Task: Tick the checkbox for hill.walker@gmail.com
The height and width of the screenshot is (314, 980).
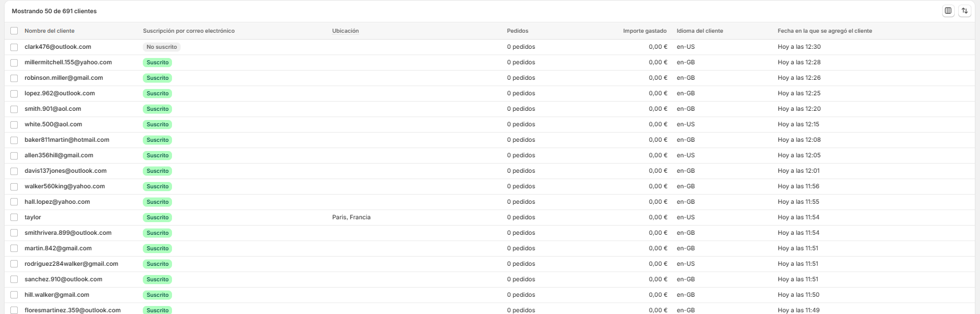Action: pyautogui.click(x=14, y=295)
